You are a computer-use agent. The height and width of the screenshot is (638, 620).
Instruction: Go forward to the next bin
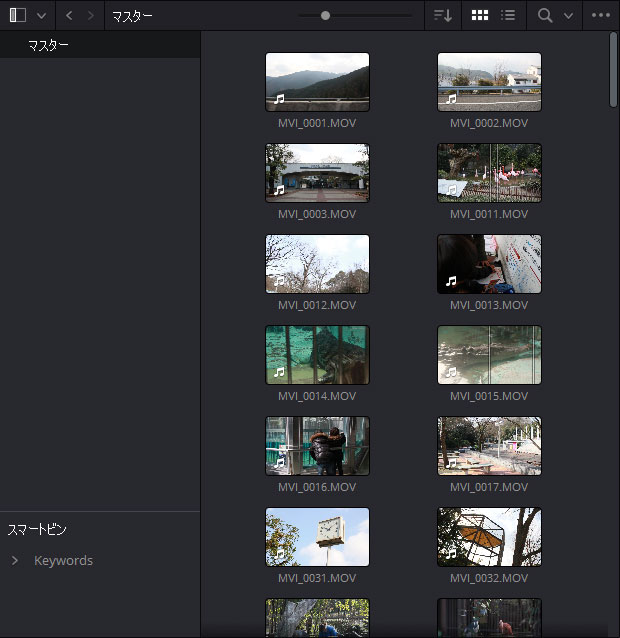pos(91,16)
